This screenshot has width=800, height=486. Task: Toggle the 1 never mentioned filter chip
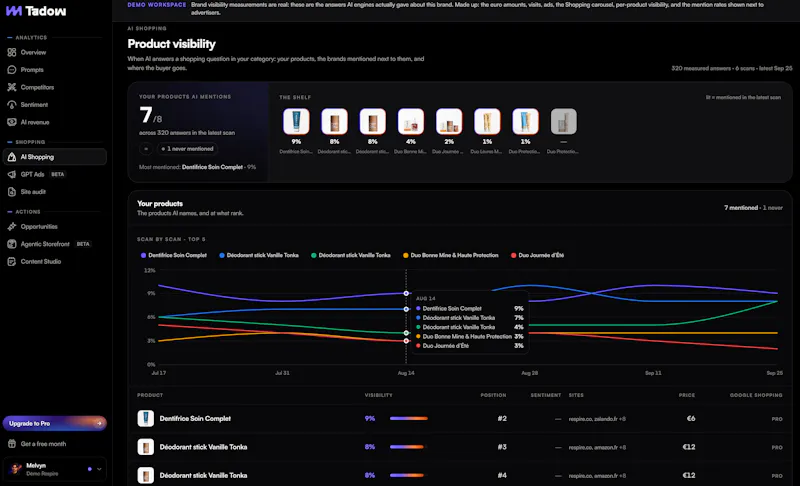tap(187, 149)
